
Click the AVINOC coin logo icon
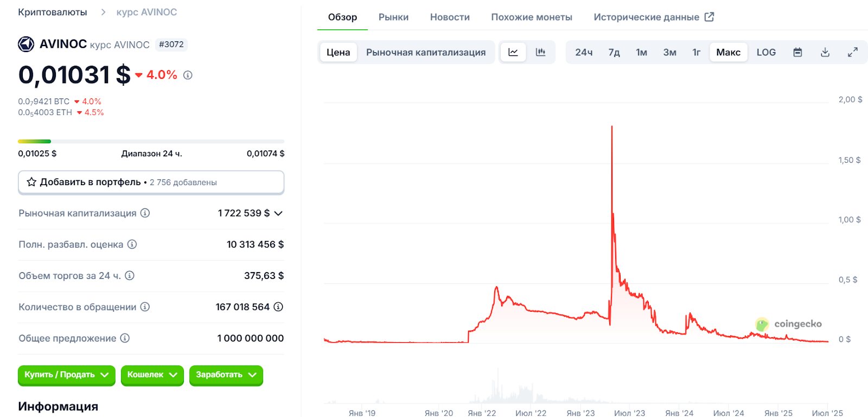26,44
